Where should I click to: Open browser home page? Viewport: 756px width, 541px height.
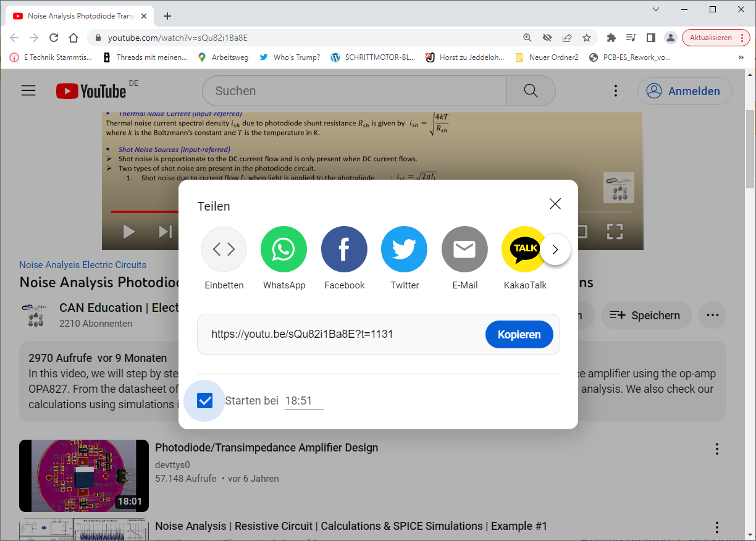click(x=73, y=38)
